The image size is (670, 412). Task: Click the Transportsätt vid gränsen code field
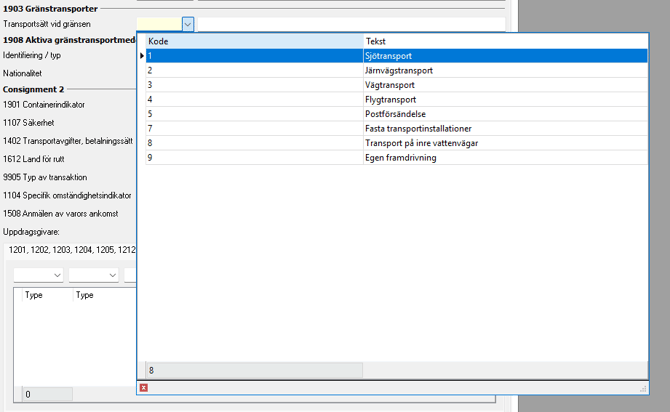[x=158, y=23]
